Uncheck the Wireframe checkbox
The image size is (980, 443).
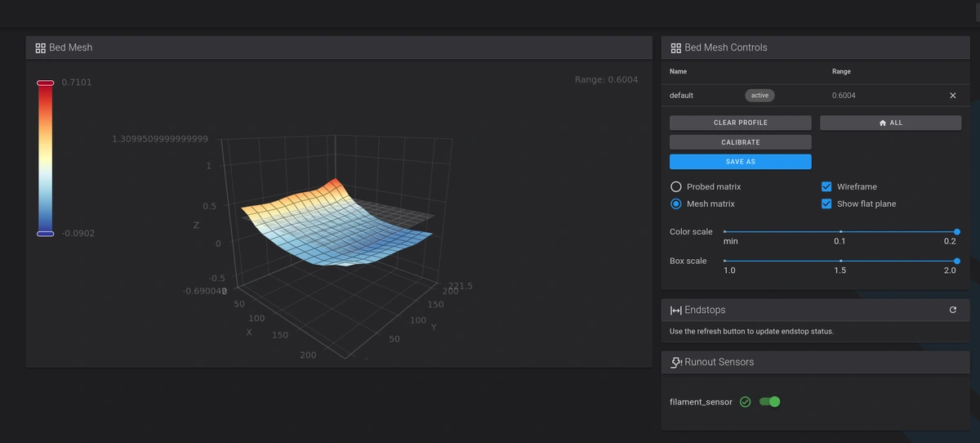click(826, 187)
